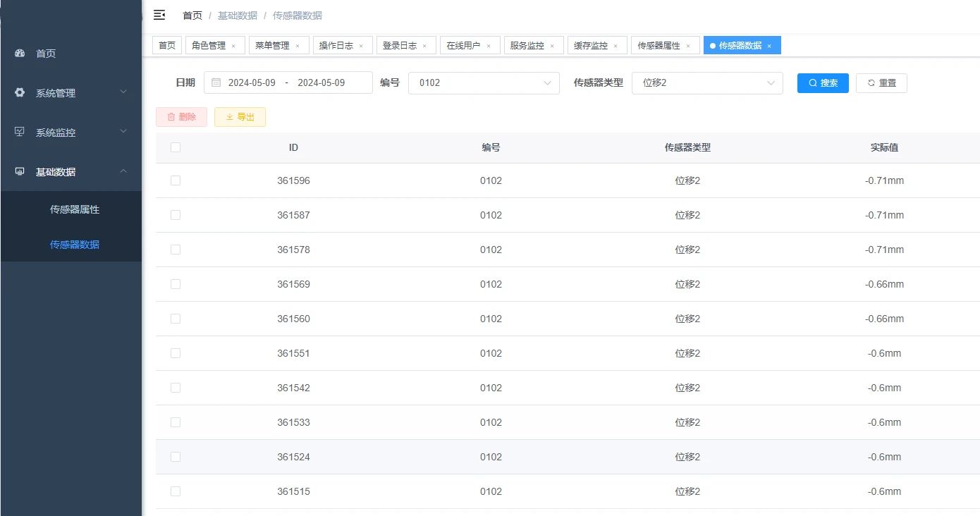
Task: Click 首页 in the breadcrumb
Action: click(x=192, y=16)
